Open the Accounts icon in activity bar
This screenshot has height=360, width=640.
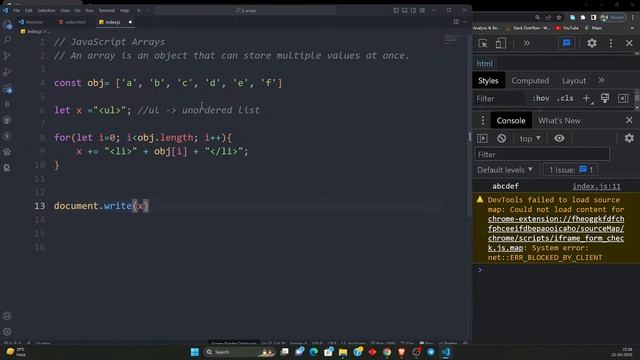[7, 316]
